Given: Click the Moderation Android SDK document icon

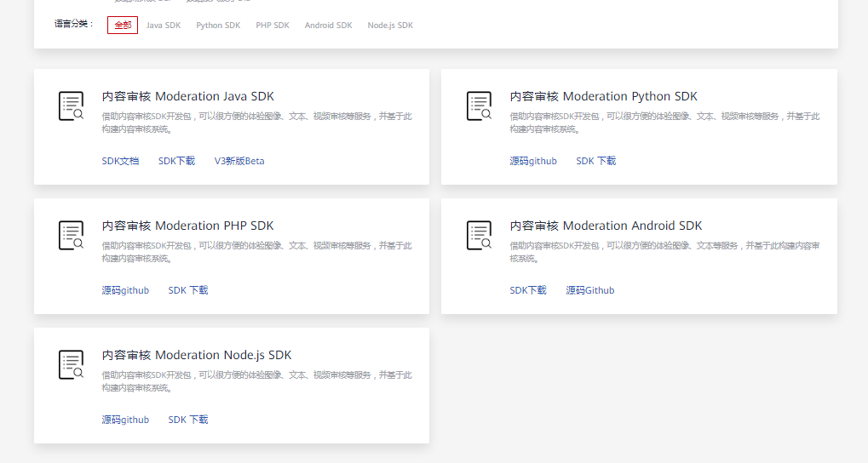Looking at the screenshot, I should (479, 235).
